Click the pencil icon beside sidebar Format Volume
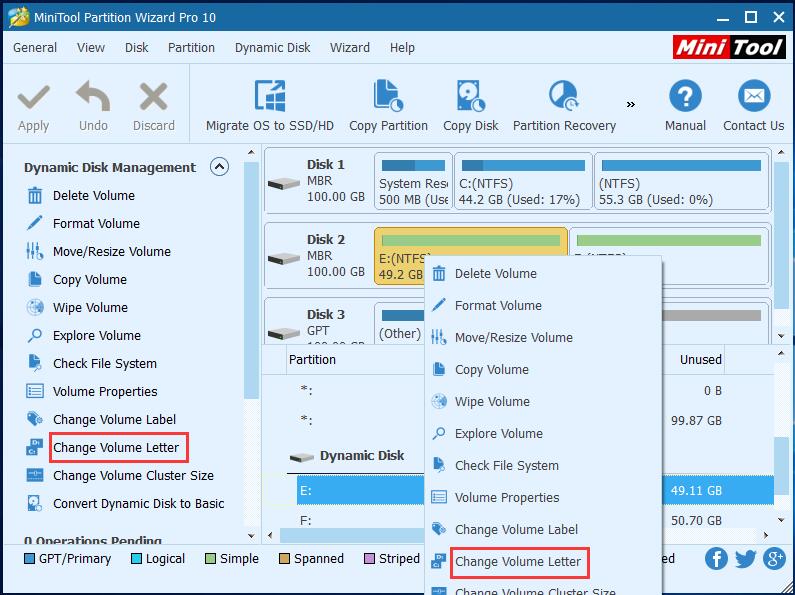This screenshot has height=595, width=795. click(34, 223)
